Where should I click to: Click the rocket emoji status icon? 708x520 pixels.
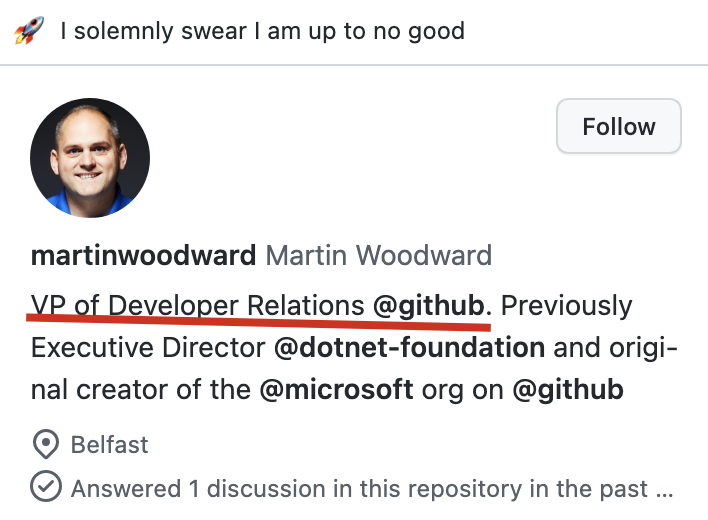pyautogui.click(x=29, y=30)
